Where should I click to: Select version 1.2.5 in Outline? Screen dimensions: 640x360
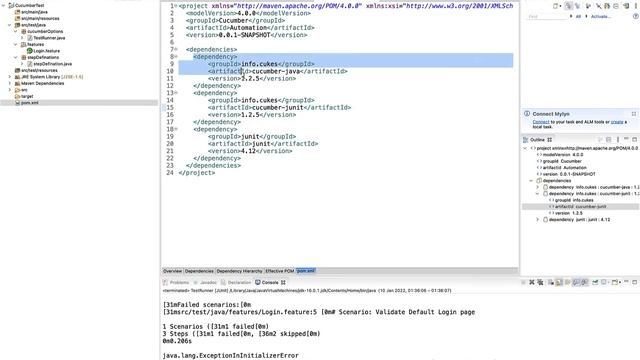click(569, 213)
